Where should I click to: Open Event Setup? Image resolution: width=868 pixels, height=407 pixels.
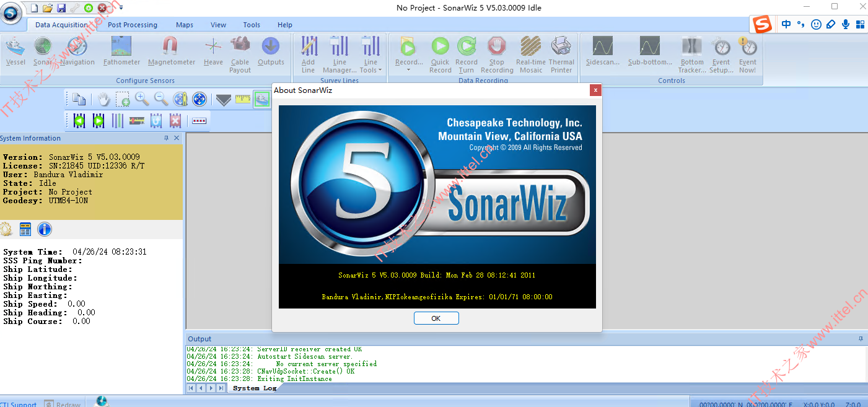(x=721, y=55)
